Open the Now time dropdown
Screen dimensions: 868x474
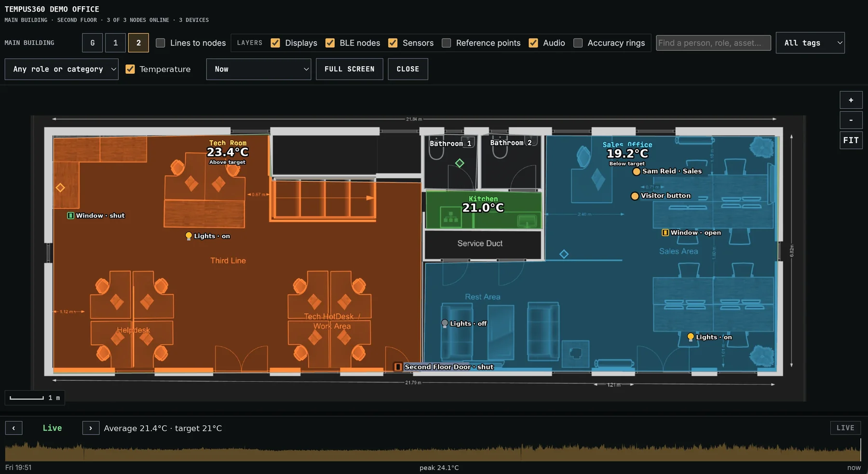[x=258, y=69]
